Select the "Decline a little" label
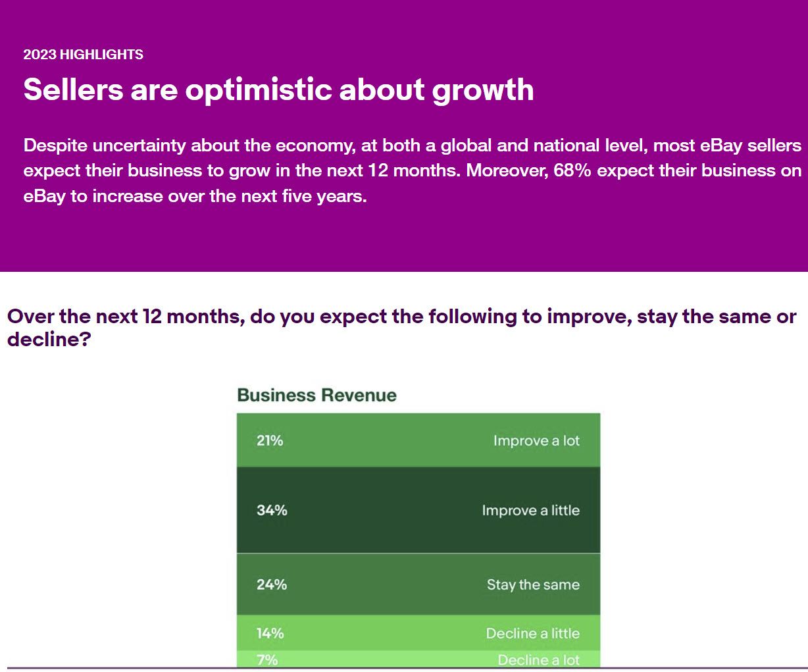 pos(532,633)
